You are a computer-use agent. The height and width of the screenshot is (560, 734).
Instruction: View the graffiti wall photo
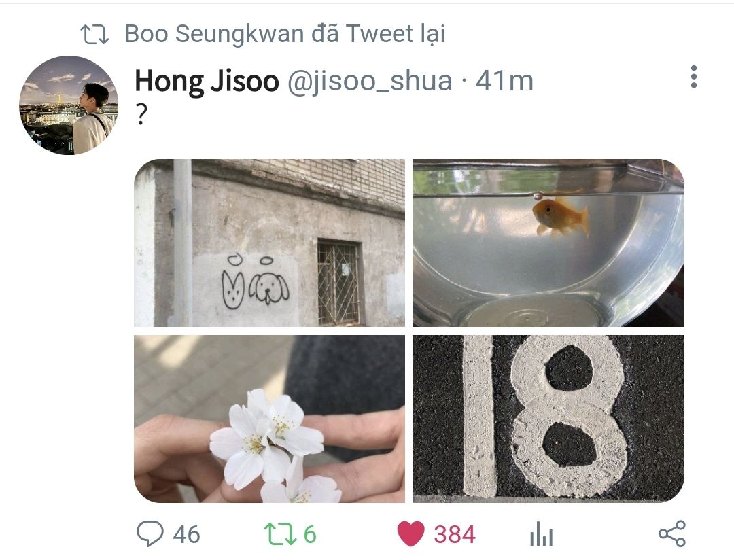point(270,243)
